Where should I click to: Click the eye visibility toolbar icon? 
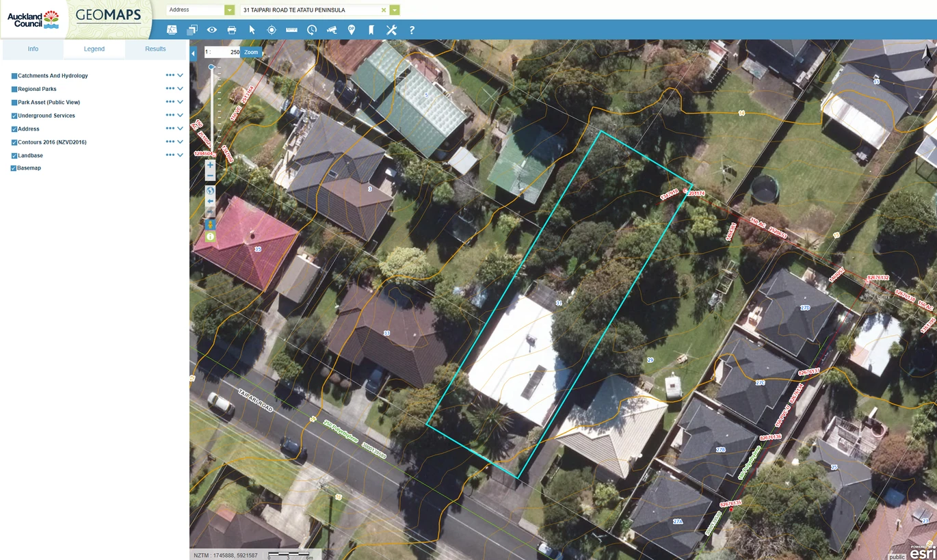[212, 30]
